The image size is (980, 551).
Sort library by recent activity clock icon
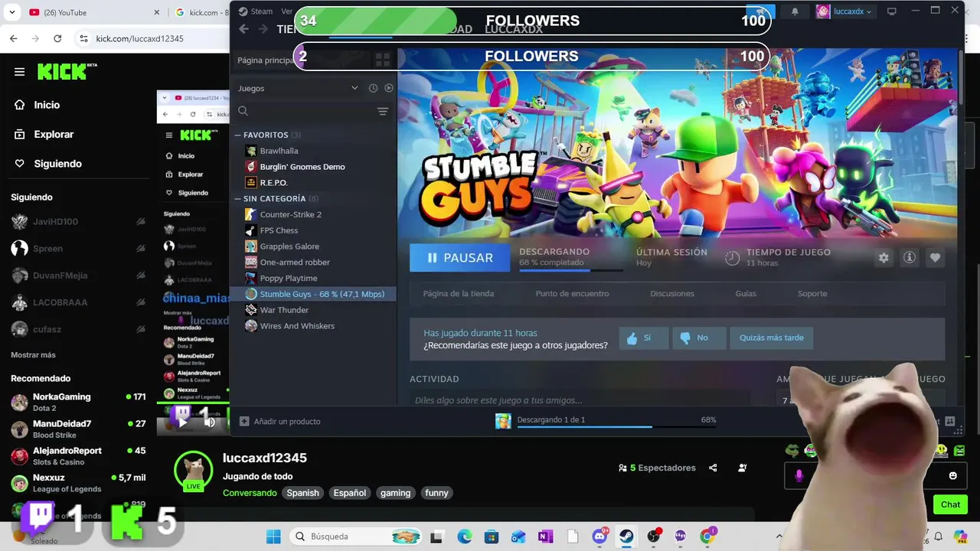373,88
